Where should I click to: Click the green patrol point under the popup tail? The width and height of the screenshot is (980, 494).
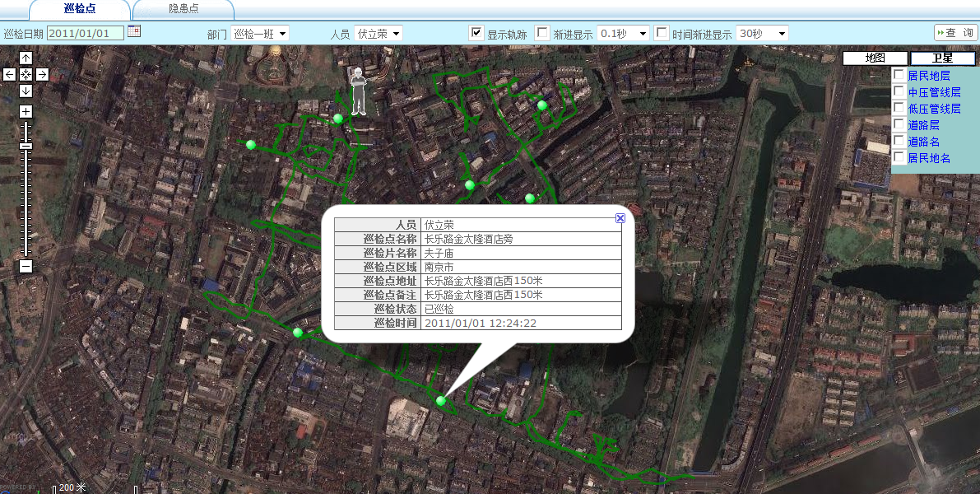point(441,400)
